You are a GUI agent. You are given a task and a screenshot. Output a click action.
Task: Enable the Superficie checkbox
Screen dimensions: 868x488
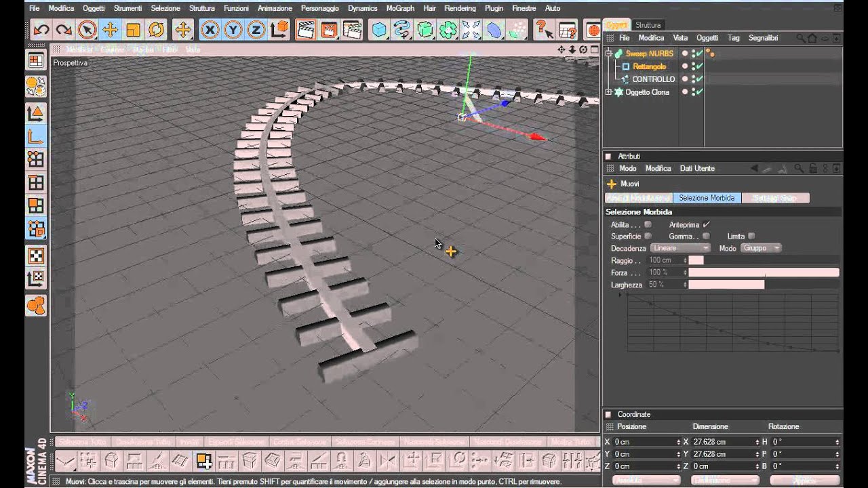coord(648,236)
